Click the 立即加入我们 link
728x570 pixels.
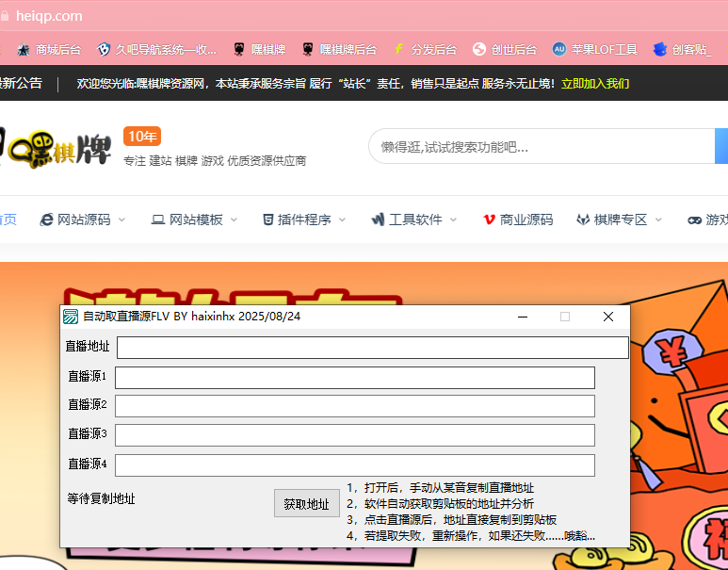pos(595,84)
